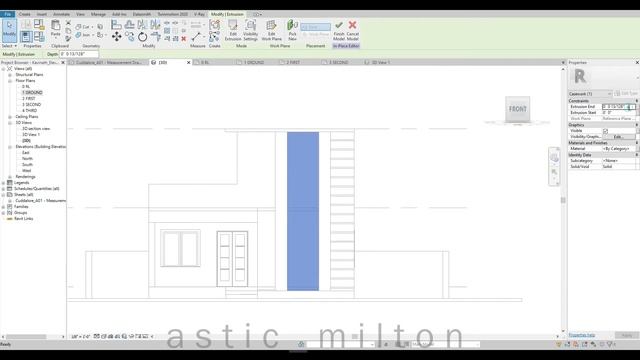Switch to the 2 FIRST view tab
The image size is (640, 360).
click(x=293, y=62)
